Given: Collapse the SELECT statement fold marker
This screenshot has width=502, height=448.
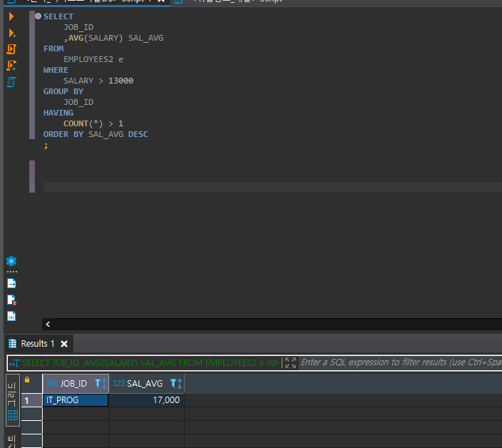Looking at the screenshot, I should point(38,16).
